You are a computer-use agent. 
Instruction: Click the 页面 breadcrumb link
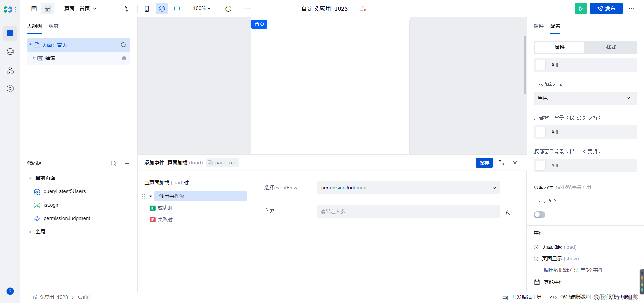[x=83, y=297]
